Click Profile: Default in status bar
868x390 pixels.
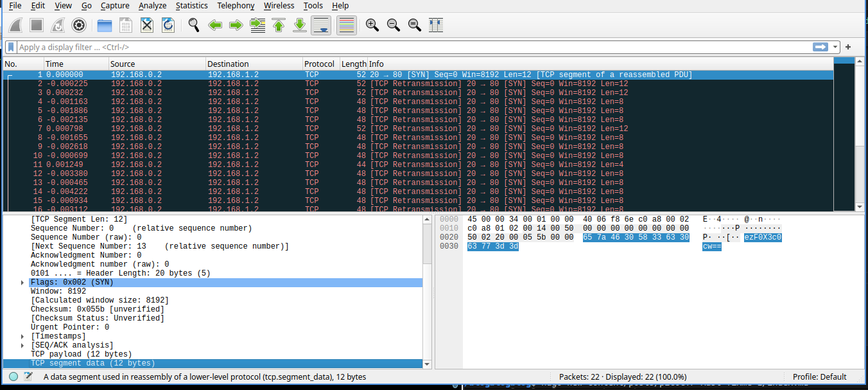(819, 377)
